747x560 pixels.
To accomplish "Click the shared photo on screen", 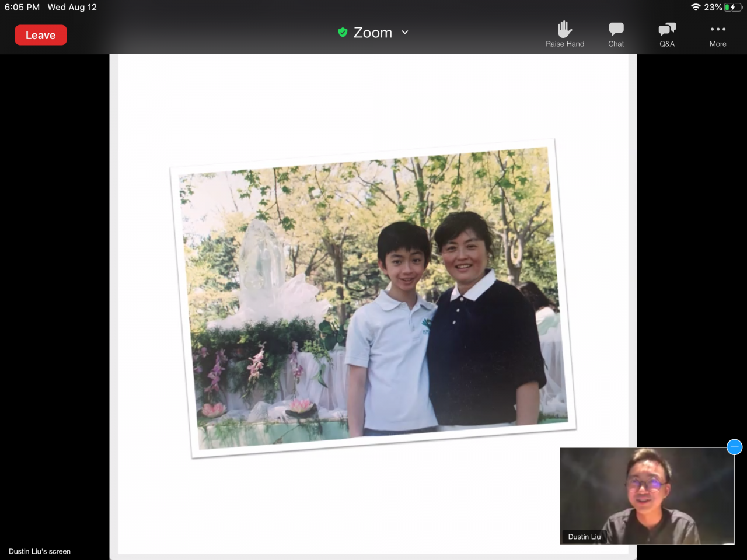I will point(373,299).
